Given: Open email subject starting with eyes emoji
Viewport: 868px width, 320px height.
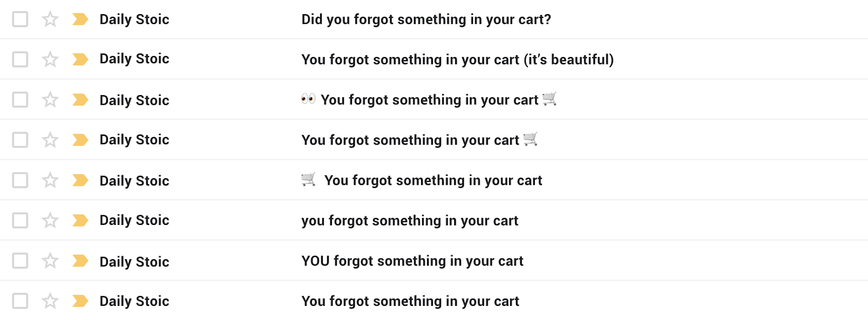Looking at the screenshot, I should click(429, 99).
